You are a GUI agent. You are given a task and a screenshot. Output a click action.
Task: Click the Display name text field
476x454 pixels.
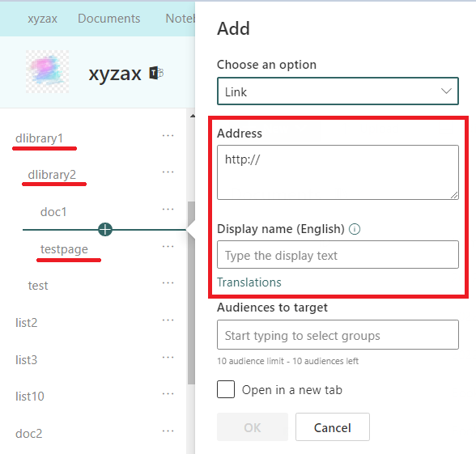[338, 255]
